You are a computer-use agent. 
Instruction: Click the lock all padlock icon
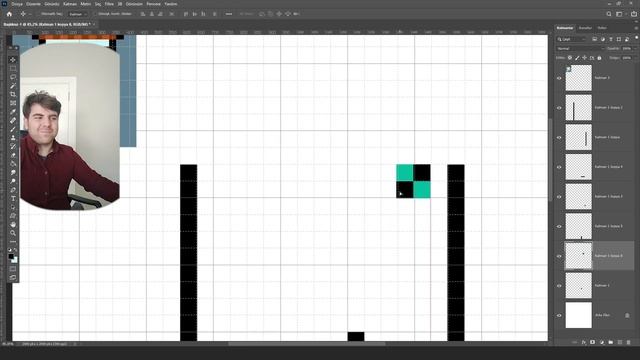599,58
